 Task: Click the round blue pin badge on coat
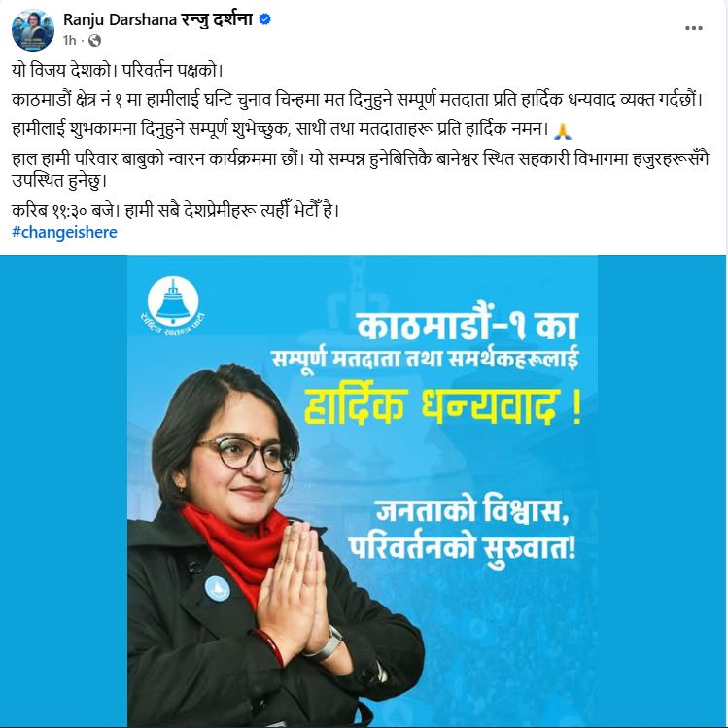(218, 589)
